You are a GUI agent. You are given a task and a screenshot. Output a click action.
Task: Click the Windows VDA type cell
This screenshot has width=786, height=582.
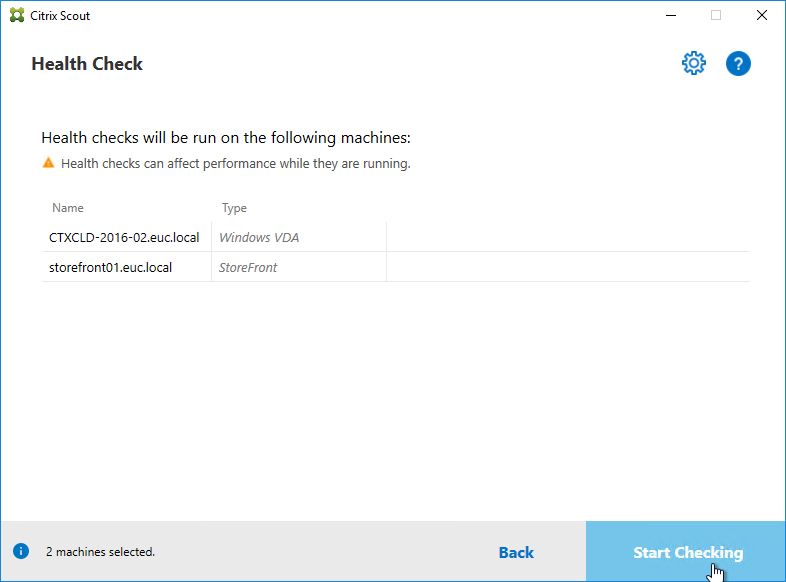(259, 238)
